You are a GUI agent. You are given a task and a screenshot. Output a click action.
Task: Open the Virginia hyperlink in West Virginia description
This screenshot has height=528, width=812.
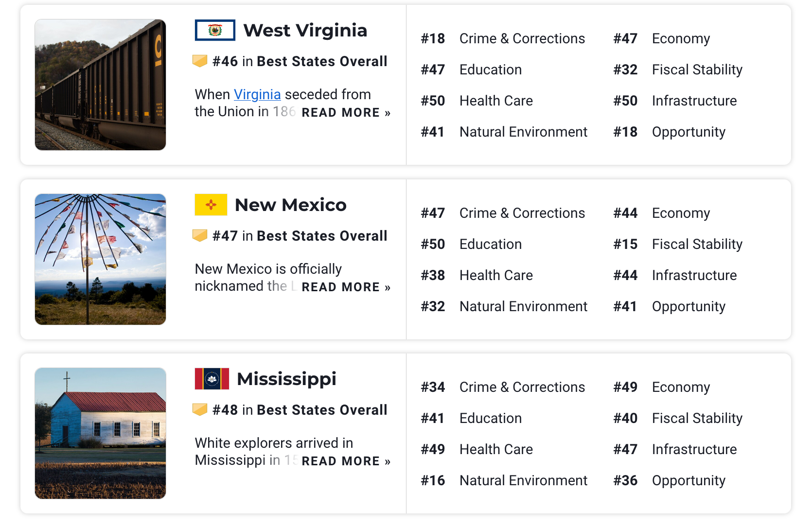pyautogui.click(x=257, y=94)
